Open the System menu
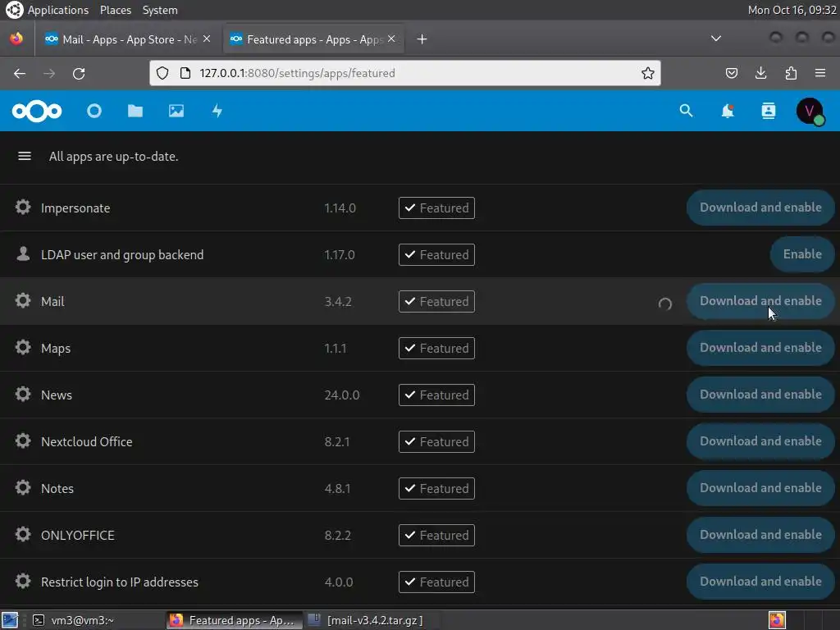Image resolution: width=840 pixels, height=630 pixels. (x=160, y=10)
